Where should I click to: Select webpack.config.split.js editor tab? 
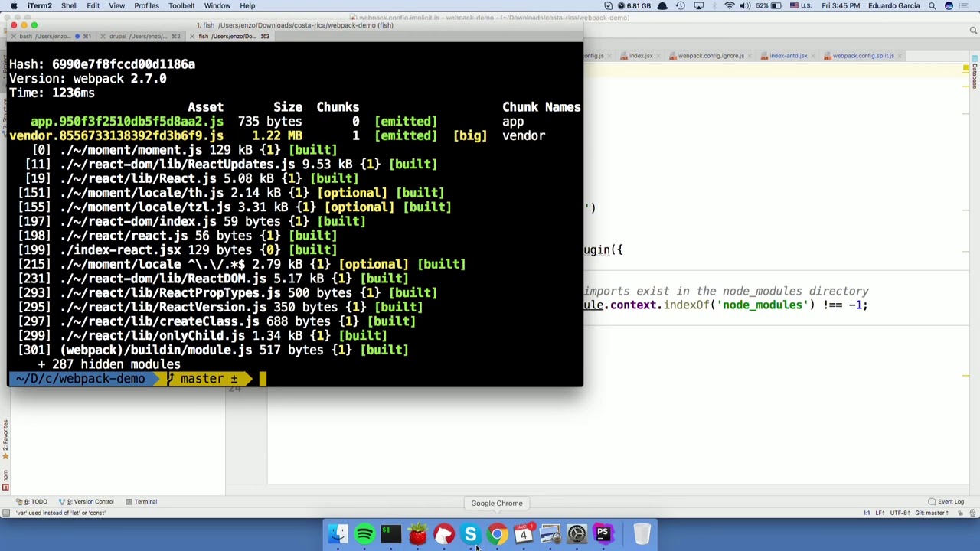tap(863, 56)
